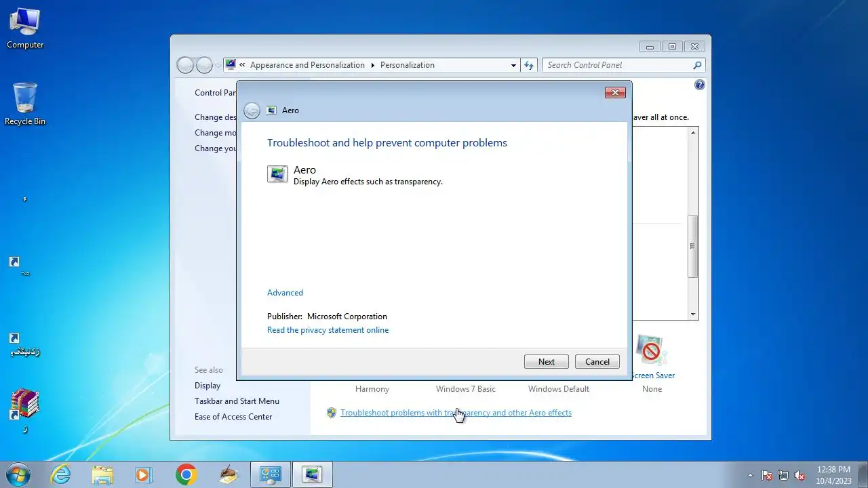Open Ease of Access Center link

click(x=233, y=417)
